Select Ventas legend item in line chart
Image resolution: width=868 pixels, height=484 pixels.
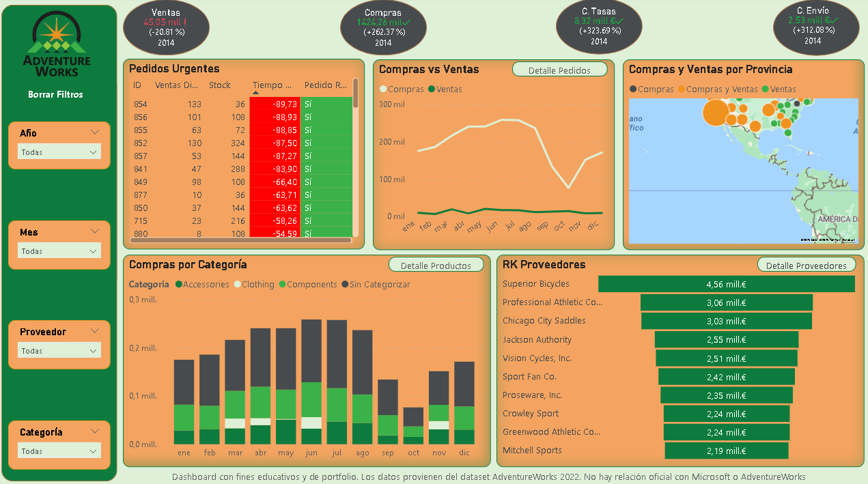coord(432,89)
